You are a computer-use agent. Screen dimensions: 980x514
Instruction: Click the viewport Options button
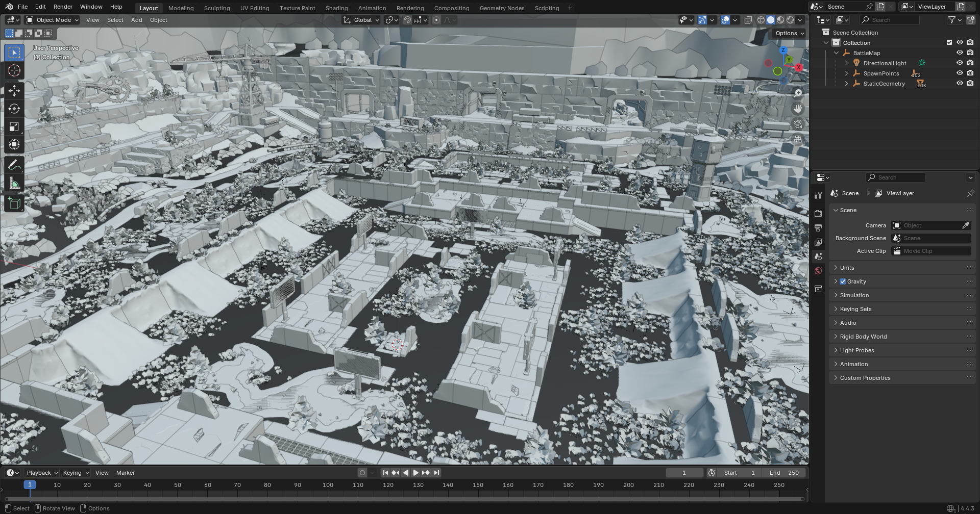[x=790, y=33]
